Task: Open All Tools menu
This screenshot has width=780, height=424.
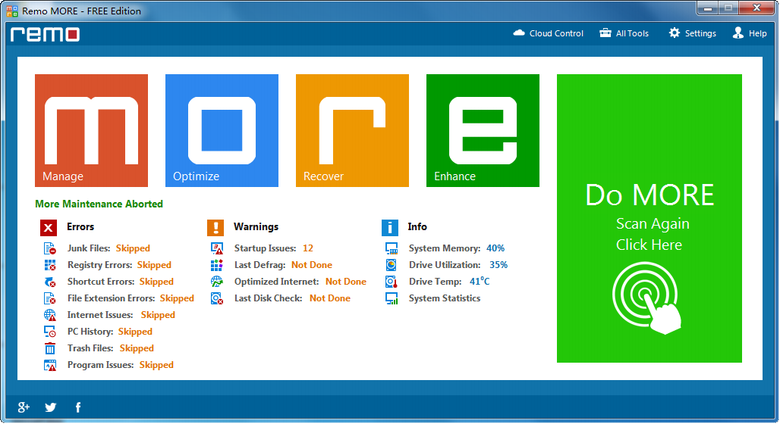Action: click(624, 33)
